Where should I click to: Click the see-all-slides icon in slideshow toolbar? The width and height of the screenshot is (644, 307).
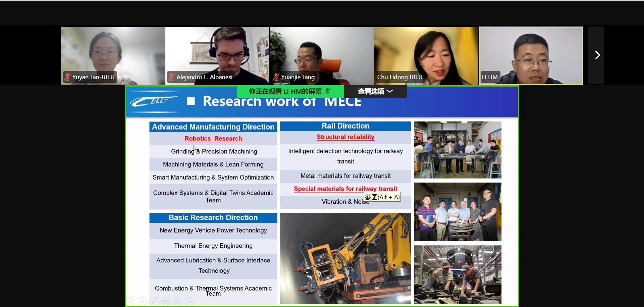pyautogui.click(x=166, y=302)
